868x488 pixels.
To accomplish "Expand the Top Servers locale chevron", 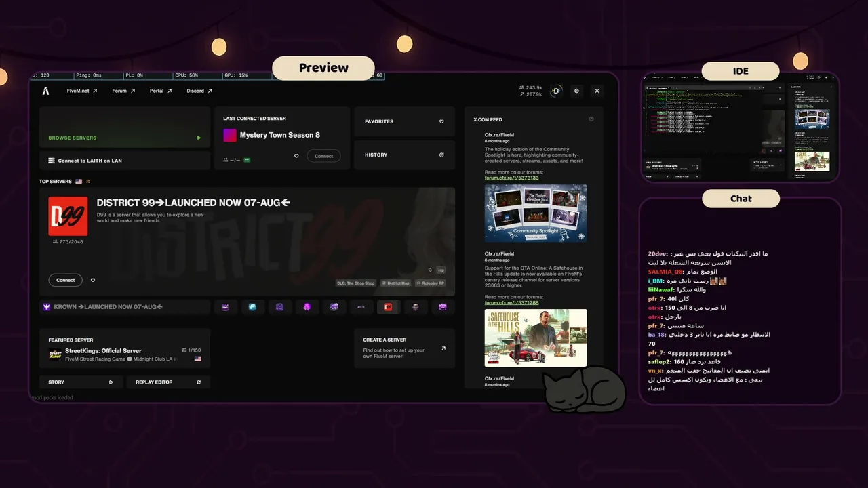I will (88, 182).
